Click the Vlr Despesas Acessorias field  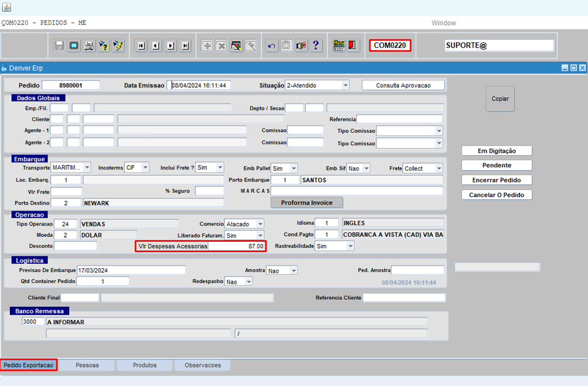pos(236,246)
